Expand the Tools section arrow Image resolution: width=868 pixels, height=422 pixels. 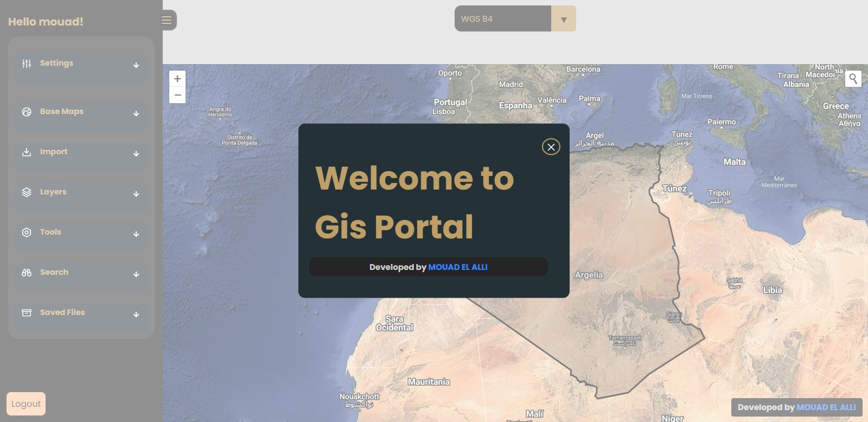[x=136, y=234]
